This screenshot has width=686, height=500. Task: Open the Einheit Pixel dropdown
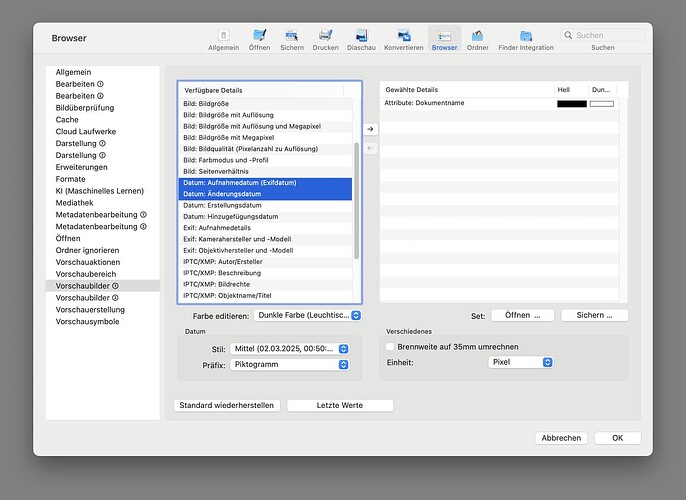point(521,362)
